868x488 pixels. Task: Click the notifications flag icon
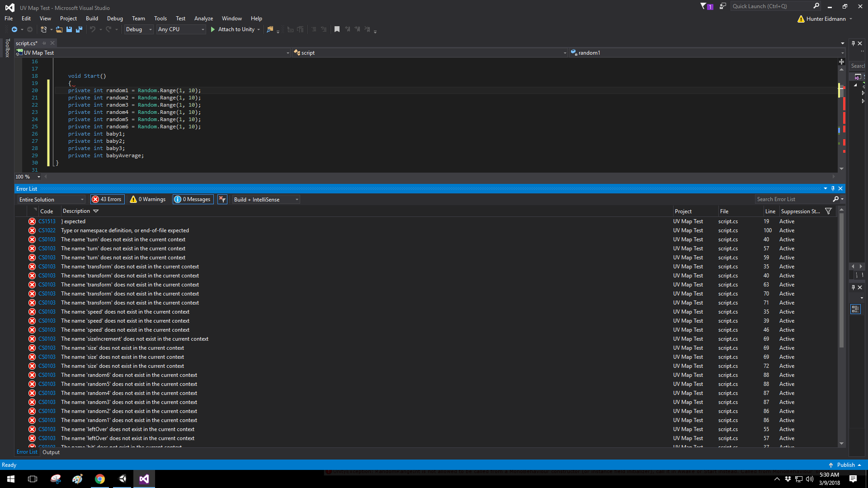pos(705,6)
